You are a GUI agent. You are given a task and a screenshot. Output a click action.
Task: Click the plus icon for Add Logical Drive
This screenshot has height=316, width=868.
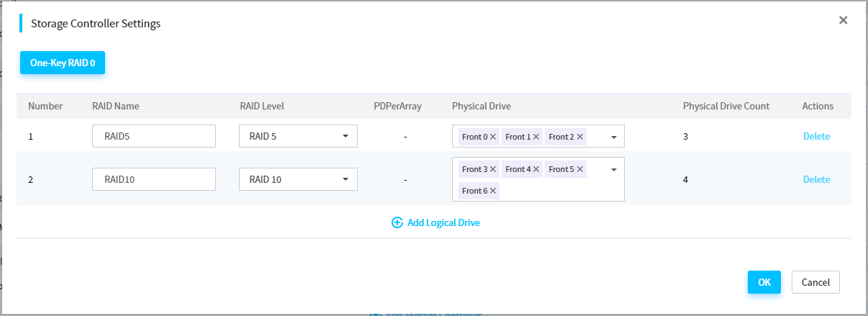click(397, 222)
